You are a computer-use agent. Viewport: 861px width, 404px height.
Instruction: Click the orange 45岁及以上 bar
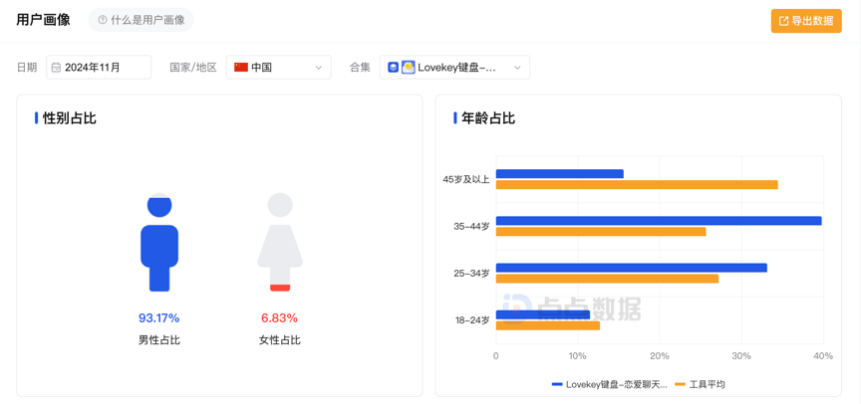point(636,185)
